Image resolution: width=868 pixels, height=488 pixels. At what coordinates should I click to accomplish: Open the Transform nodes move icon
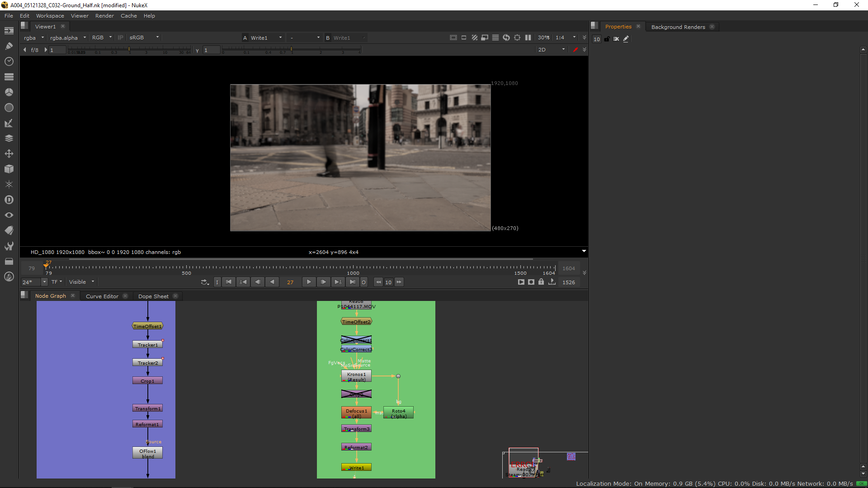point(9,154)
